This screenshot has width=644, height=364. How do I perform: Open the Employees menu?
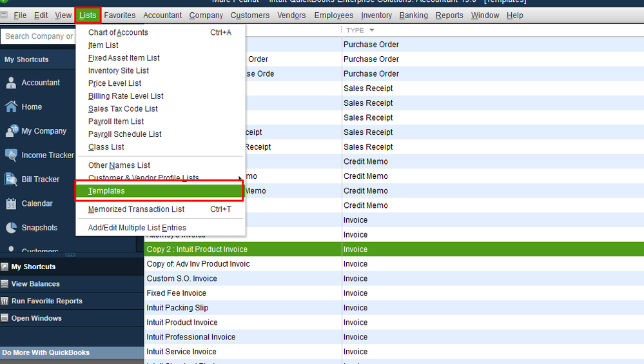pyautogui.click(x=333, y=15)
